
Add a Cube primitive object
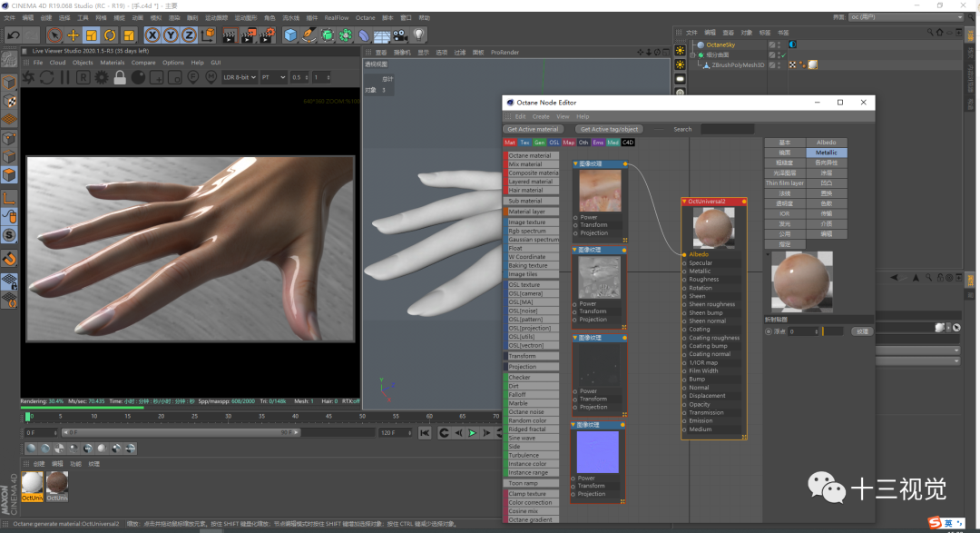(x=290, y=35)
